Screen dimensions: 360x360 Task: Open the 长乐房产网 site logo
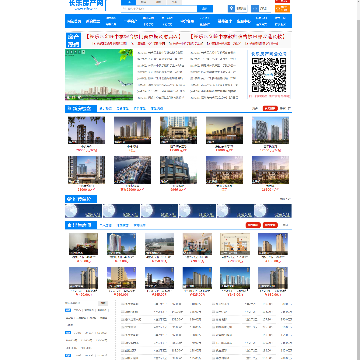[x=86, y=5]
